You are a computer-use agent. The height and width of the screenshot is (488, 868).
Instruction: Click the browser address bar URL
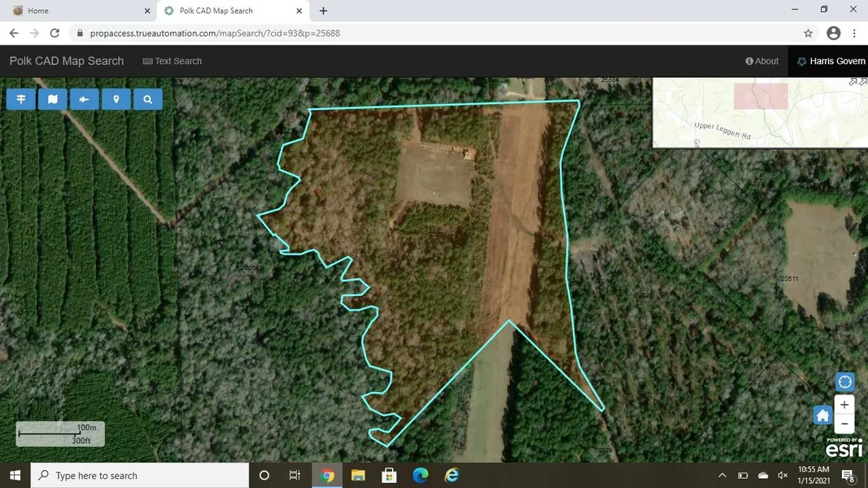pyautogui.click(x=215, y=33)
